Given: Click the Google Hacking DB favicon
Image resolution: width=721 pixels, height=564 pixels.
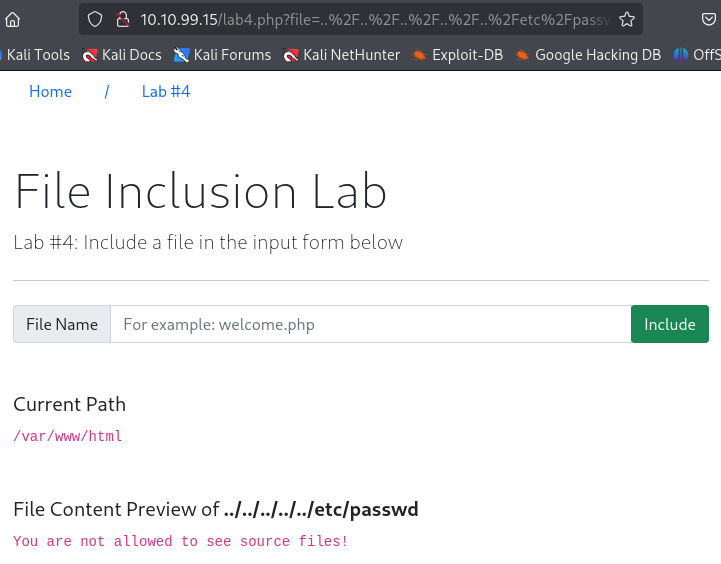Looking at the screenshot, I should (x=522, y=55).
